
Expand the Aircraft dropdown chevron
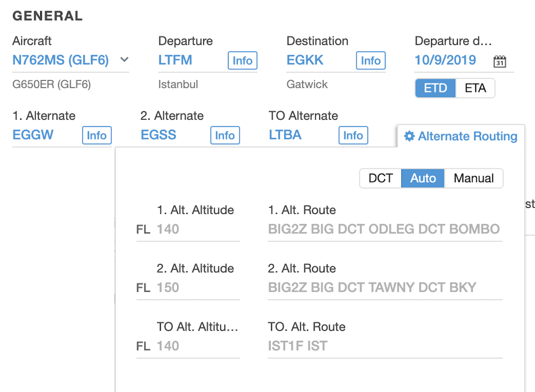click(124, 60)
